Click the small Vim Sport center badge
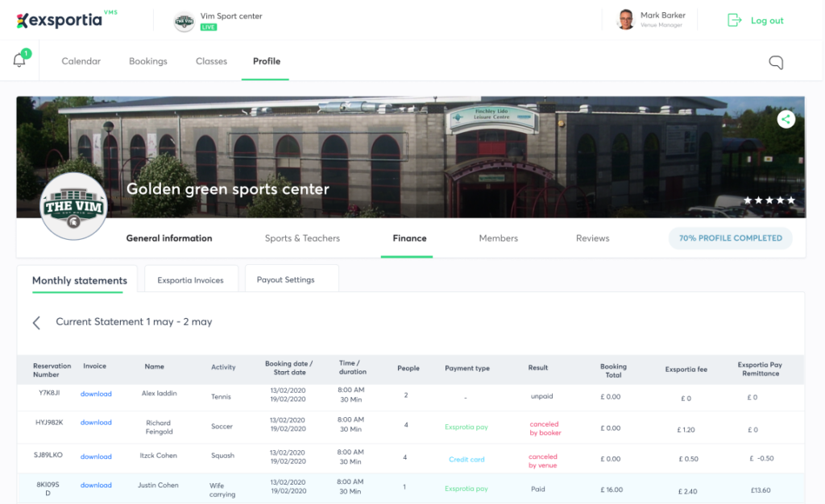The height and width of the screenshot is (504, 825). click(184, 22)
